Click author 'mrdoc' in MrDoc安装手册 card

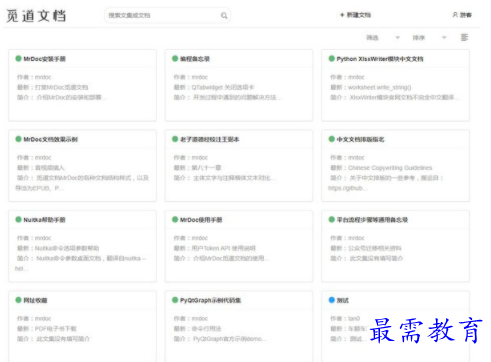(x=43, y=77)
